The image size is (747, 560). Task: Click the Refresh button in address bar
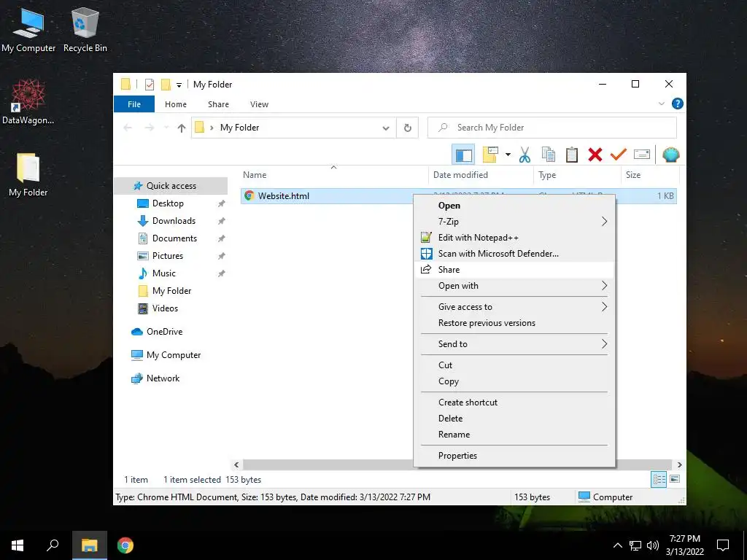point(407,128)
